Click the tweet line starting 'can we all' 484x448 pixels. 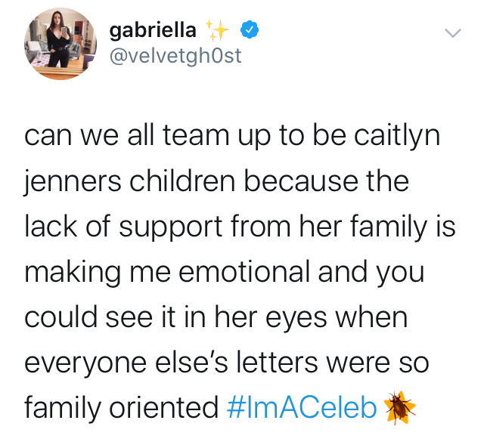pyautogui.click(x=232, y=136)
